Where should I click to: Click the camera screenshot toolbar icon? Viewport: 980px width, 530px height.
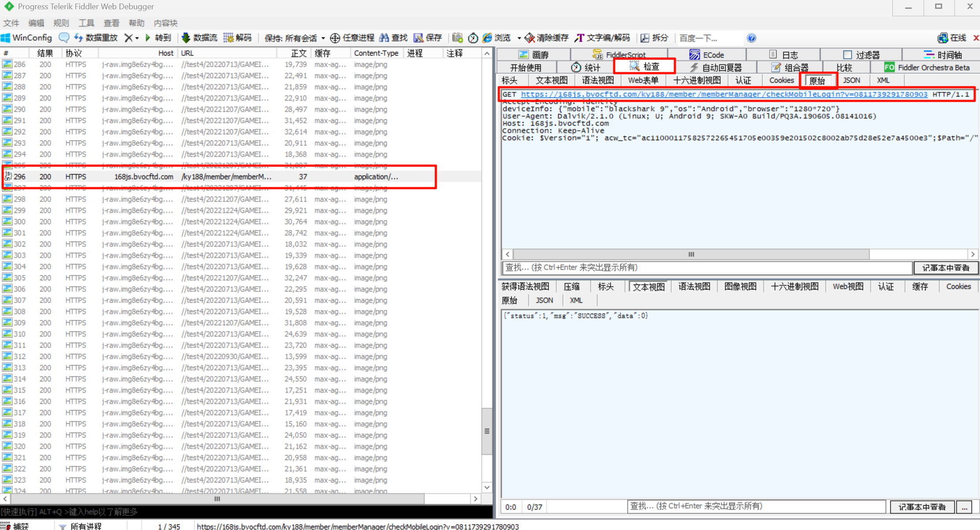coord(457,38)
